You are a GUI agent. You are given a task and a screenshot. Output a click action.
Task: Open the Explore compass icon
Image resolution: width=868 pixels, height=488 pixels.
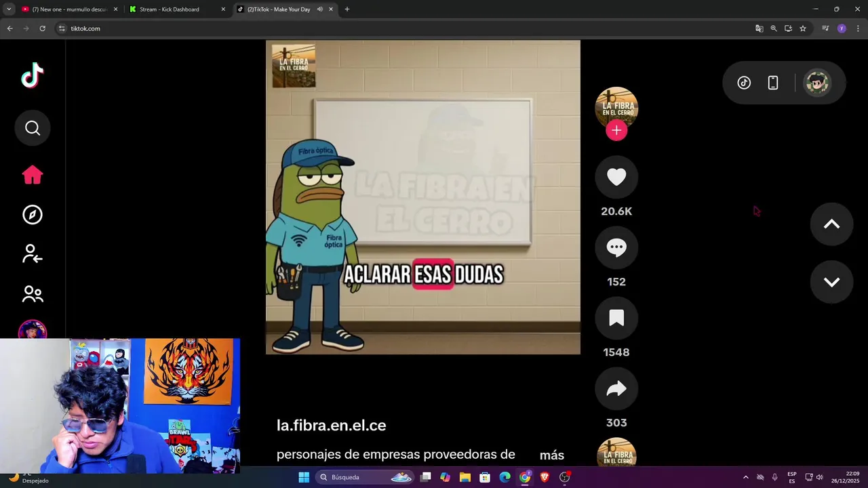click(33, 215)
